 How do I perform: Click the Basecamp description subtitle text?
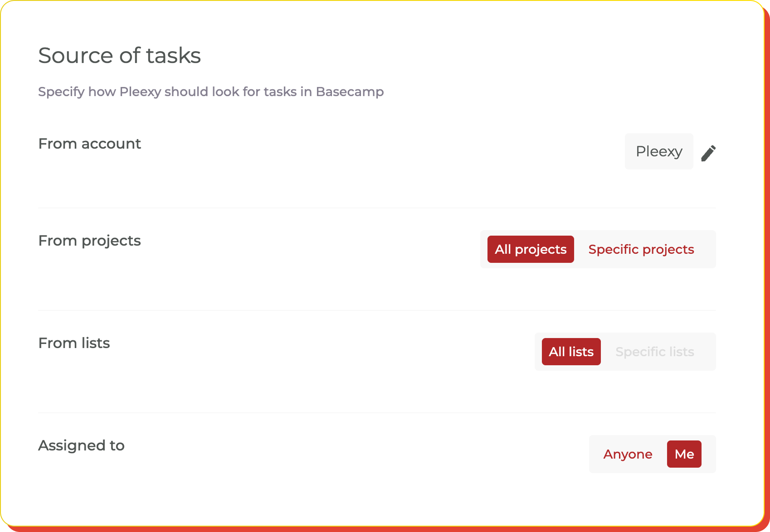[x=210, y=92]
